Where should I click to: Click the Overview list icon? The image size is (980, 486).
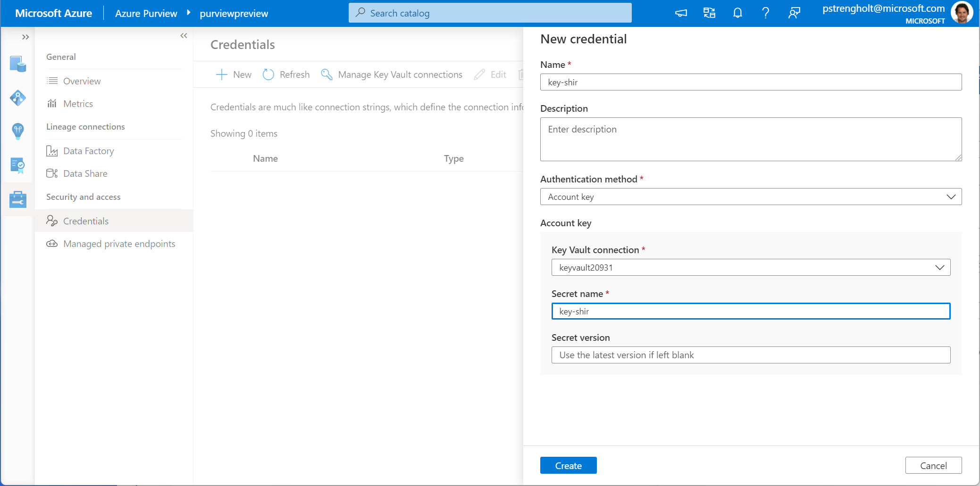pos(52,81)
